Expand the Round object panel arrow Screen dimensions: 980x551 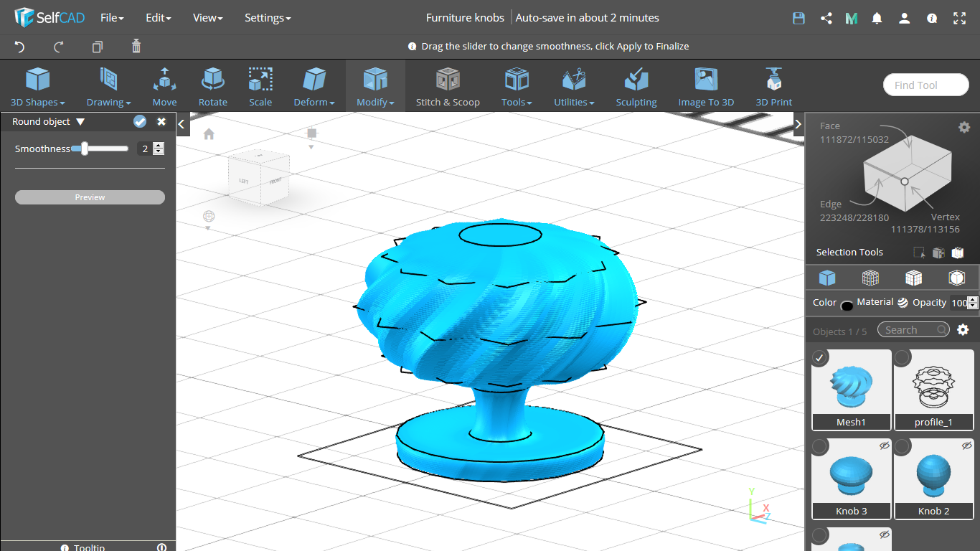pyautogui.click(x=80, y=122)
